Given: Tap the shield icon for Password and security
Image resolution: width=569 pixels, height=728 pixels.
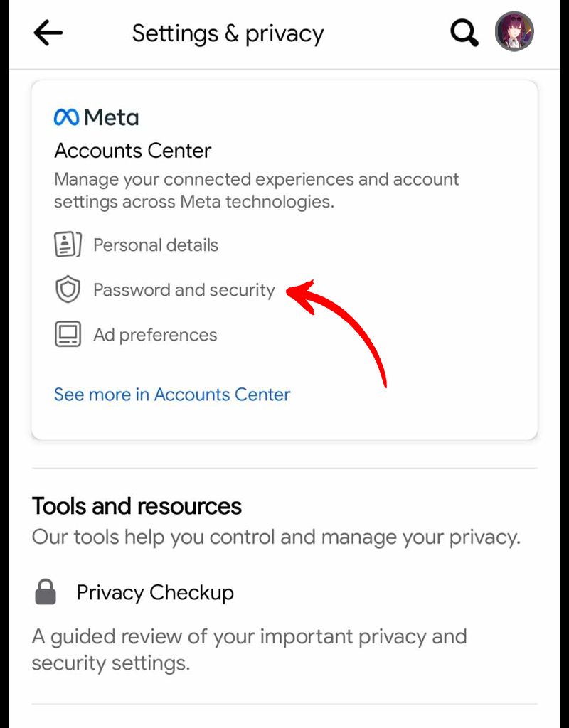Looking at the screenshot, I should tap(68, 290).
